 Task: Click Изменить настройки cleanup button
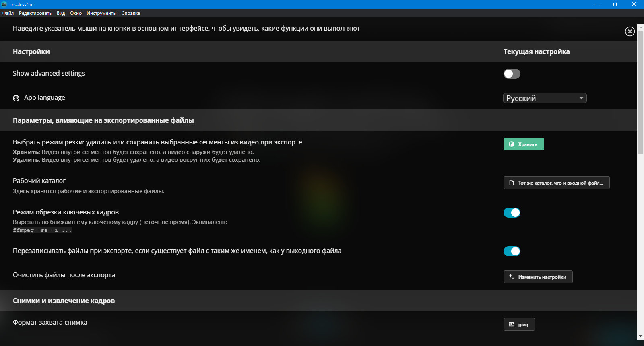coord(538,277)
